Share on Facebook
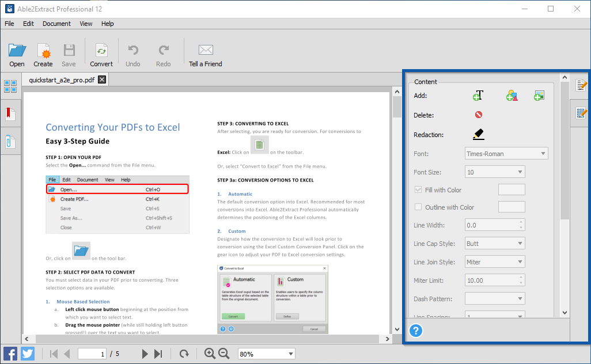The width and height of the screenshot is (591, 364). coord(10,354)
